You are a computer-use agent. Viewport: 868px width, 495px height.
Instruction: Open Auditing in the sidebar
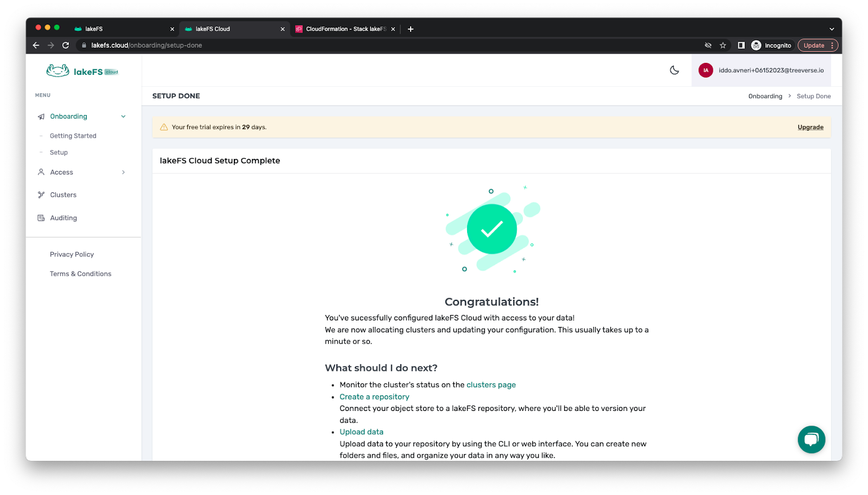[63, 218]
